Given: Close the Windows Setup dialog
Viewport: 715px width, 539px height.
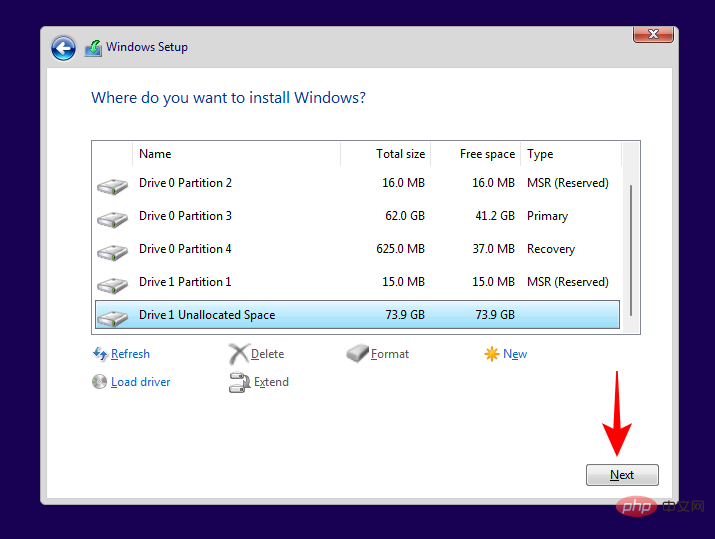Looking at the screenshot, I should [653, 34].
